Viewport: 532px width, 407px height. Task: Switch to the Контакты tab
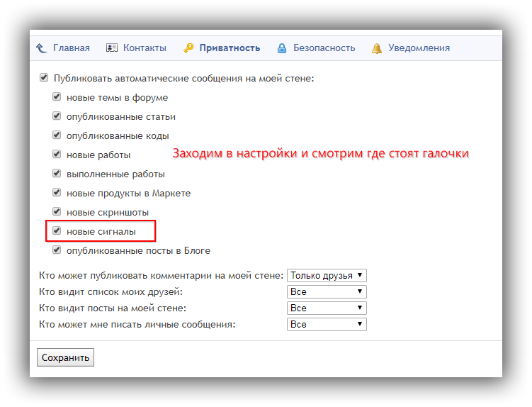click(145, 48)
